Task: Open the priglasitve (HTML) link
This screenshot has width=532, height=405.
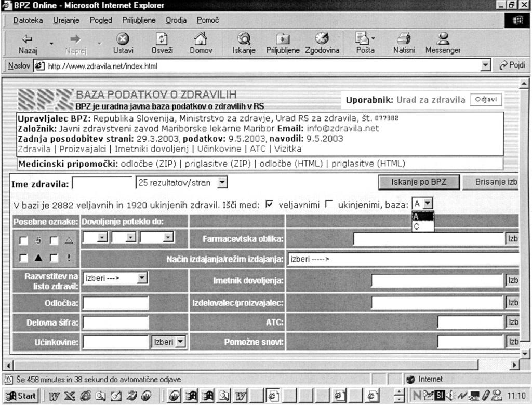Action: pyautogui.click(x=368, y=164)
